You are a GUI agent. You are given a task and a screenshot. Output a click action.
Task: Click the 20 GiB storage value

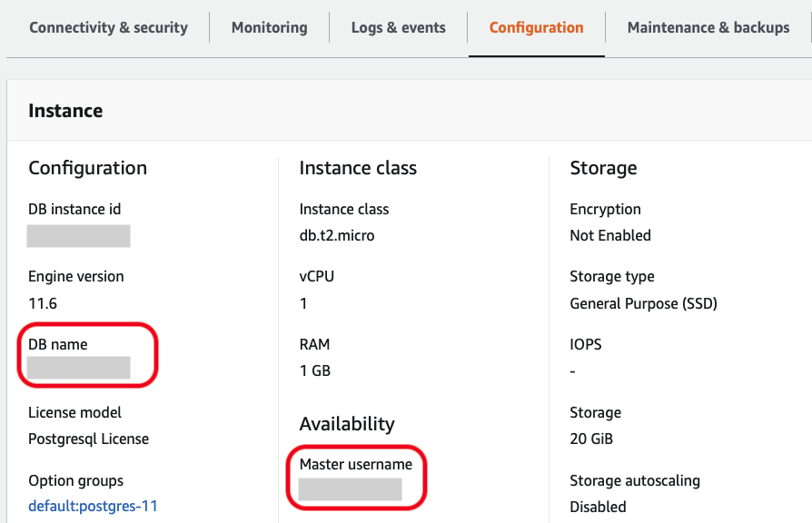(x=589, y=439)
